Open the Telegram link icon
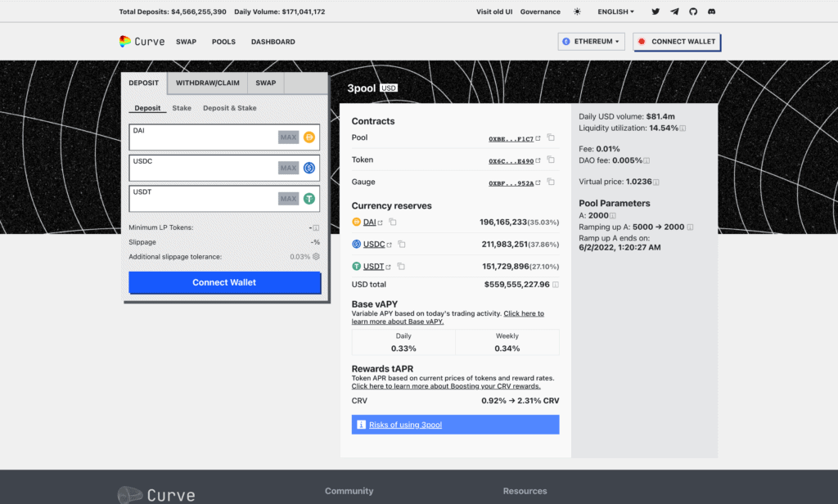Screen dimensions: 838x504 [x=674, y=12]
